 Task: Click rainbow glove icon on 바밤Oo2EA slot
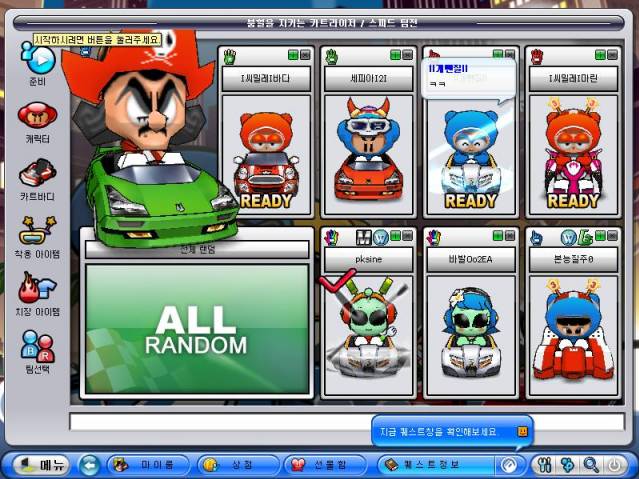(434, 237)
